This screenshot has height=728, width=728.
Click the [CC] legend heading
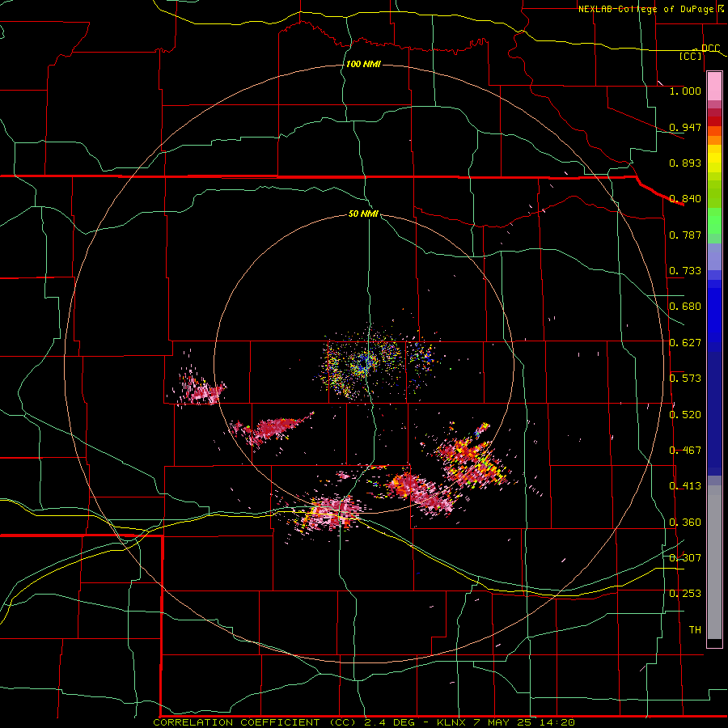[x=691, y=56]
